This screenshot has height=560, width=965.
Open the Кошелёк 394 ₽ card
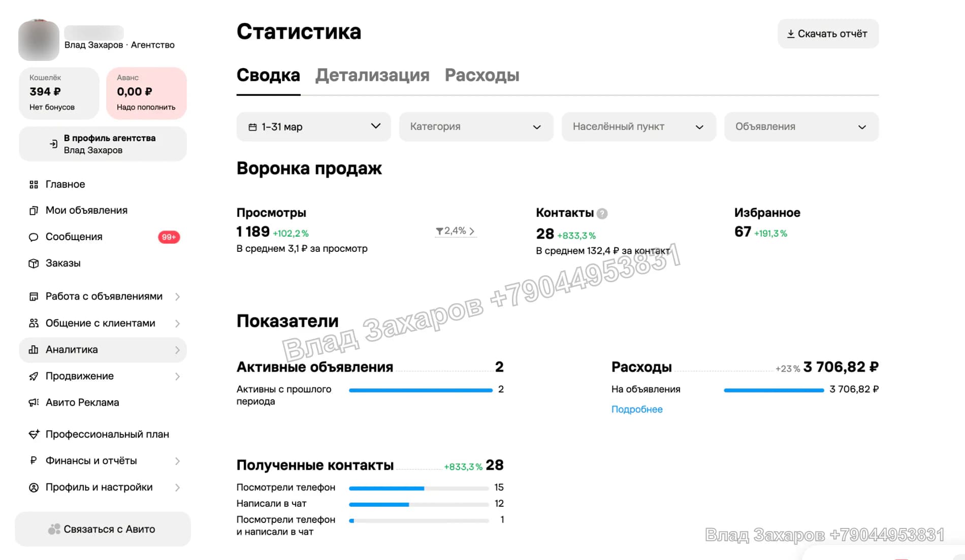(x=59, y=93)
